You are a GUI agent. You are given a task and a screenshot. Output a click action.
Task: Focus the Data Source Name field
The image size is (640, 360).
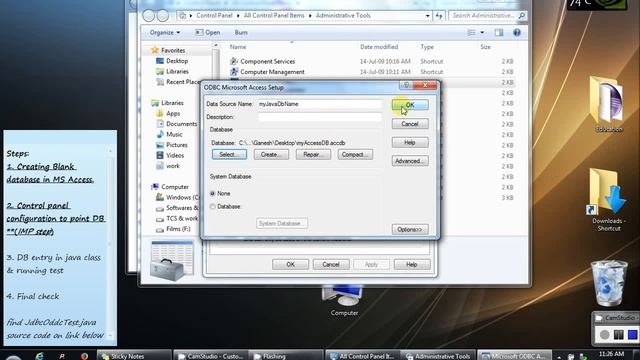(320, 104)
